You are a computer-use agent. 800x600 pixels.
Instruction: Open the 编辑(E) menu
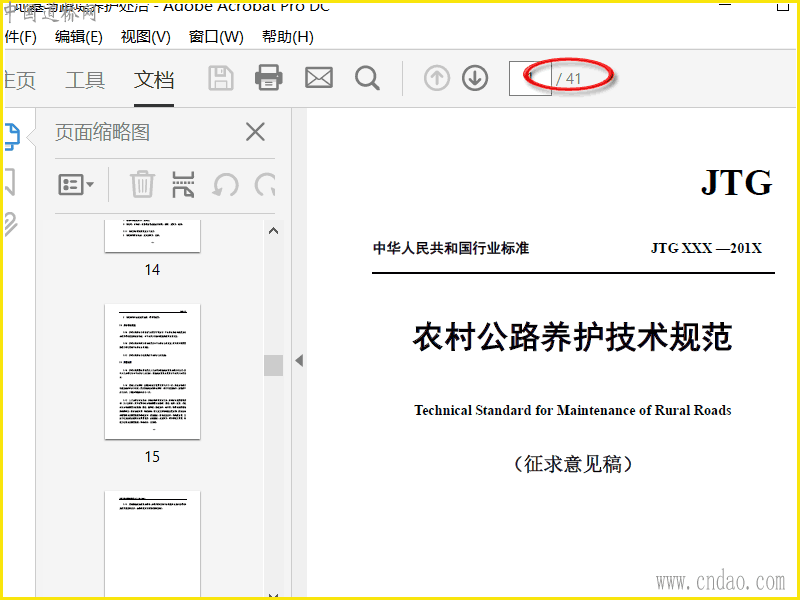coord(79,37)
